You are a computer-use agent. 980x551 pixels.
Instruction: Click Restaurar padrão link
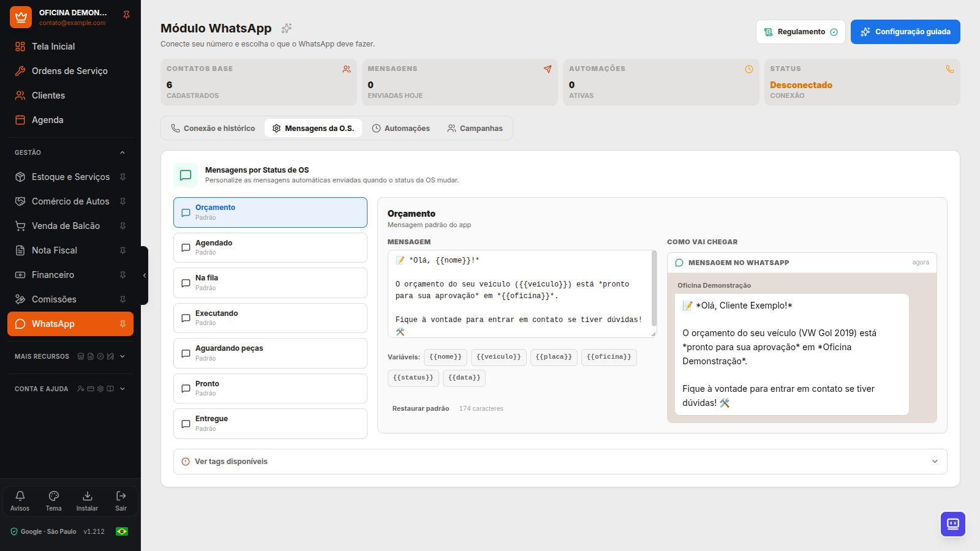pyautogui.click(x=421, y=408)
